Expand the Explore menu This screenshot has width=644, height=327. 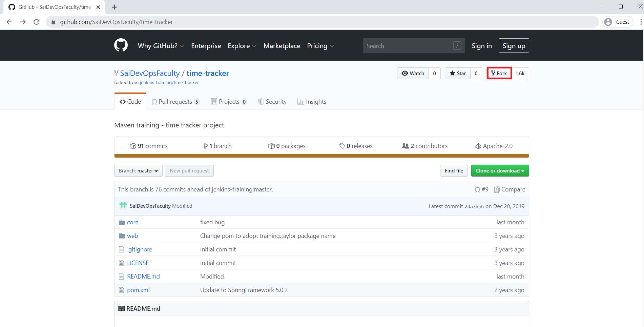click(242, 46)
